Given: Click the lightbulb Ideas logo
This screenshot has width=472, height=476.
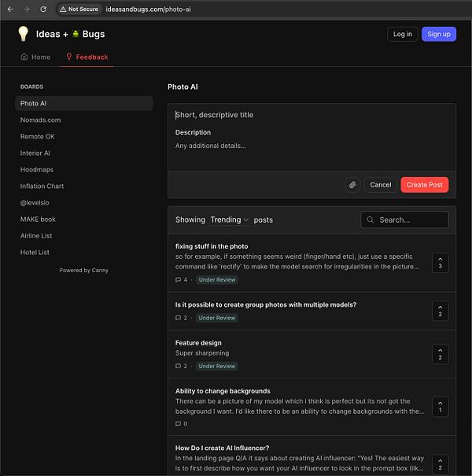Looking at the screenshot, I should 24,34.
